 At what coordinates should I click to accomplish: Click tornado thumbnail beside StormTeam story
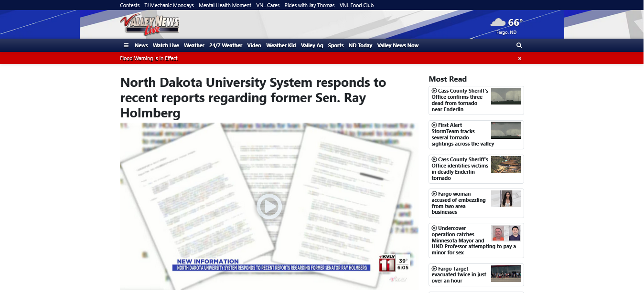506,130
